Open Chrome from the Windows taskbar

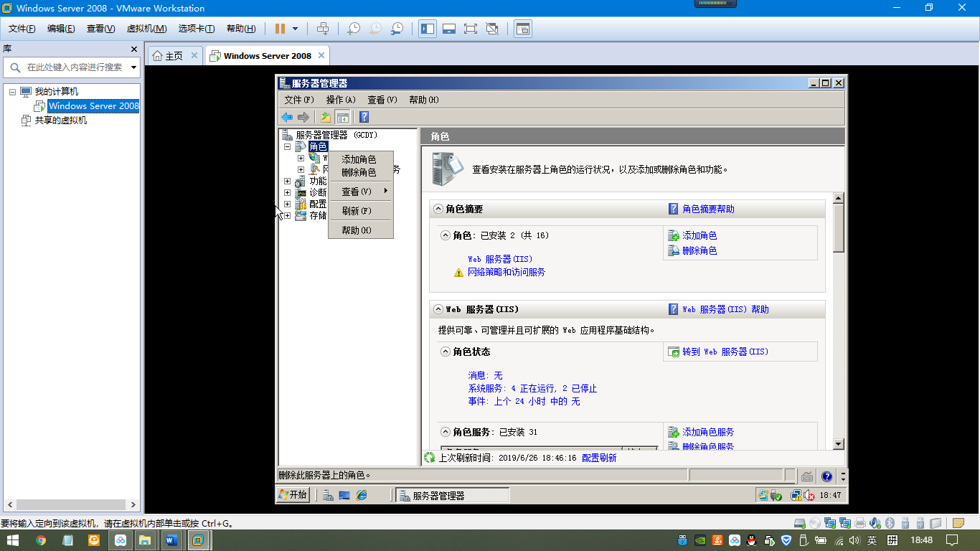(41, 540)
